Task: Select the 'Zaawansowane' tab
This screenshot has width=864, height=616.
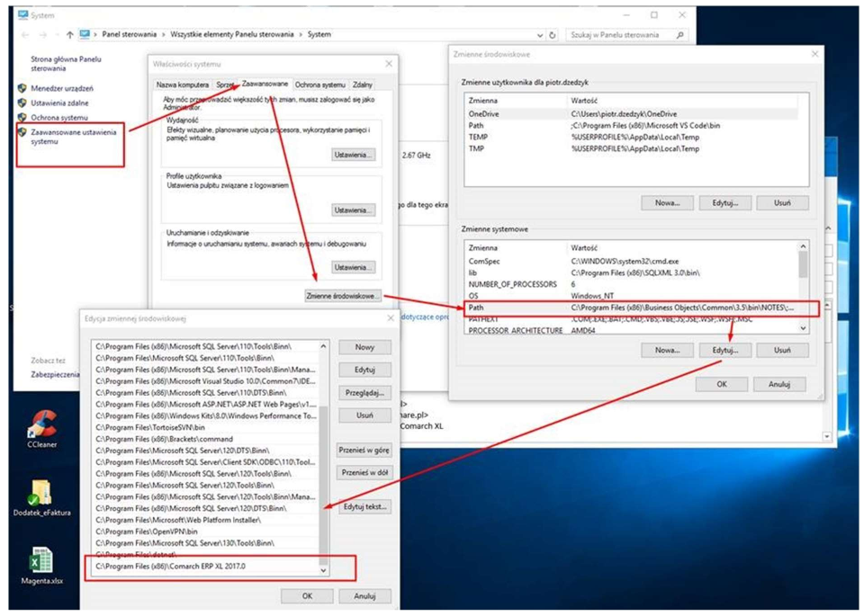Action: coord(265,84)
